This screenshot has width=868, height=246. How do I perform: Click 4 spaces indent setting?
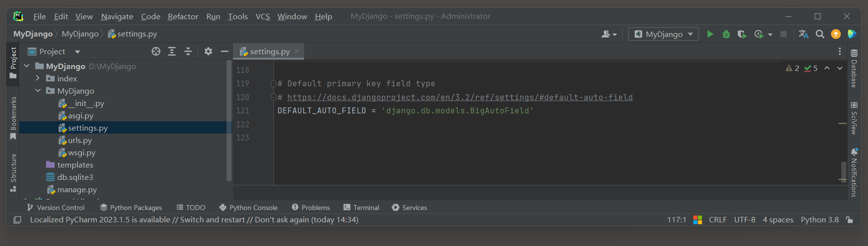(778, 220)
